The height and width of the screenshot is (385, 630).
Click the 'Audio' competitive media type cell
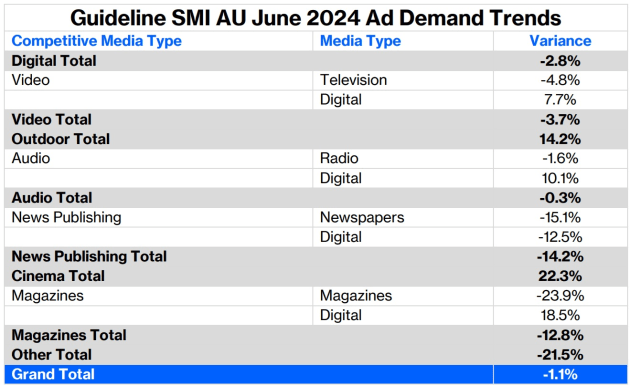click(x=31, y=158)
